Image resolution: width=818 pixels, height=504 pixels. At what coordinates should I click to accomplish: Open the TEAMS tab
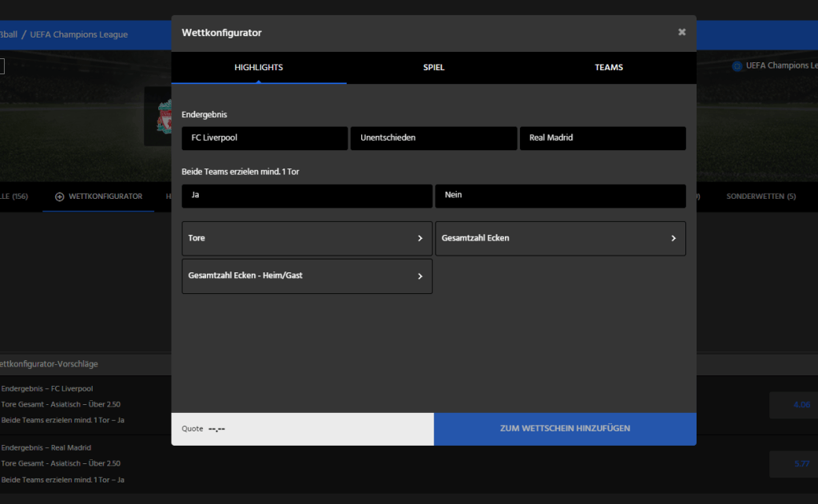(609, 68)
